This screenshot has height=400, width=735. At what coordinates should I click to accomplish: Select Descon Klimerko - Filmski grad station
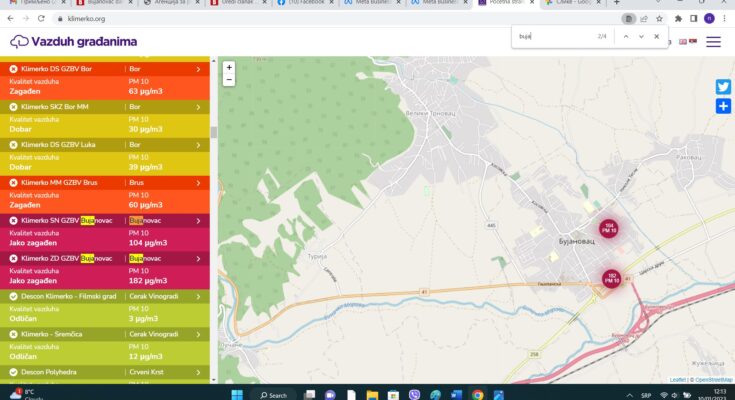[70, 296]
